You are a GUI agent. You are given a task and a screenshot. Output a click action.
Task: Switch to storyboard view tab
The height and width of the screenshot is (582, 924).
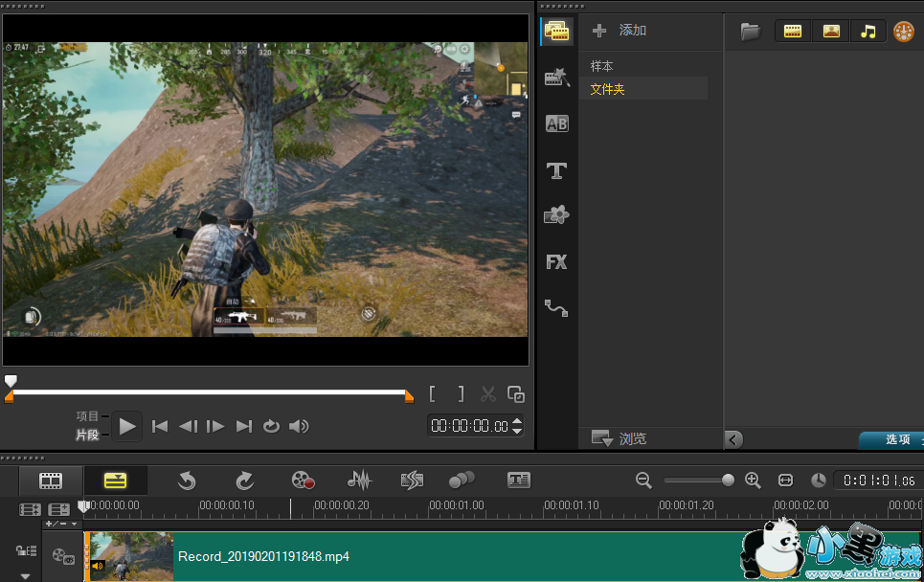tap(51, 481)
